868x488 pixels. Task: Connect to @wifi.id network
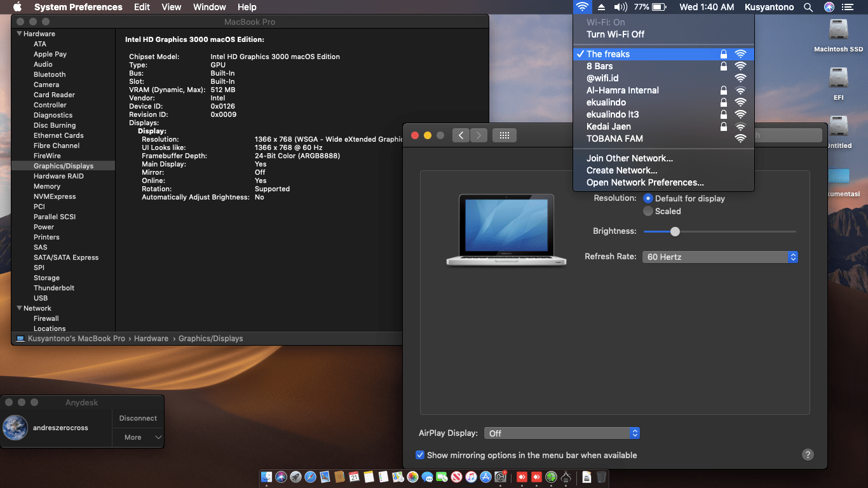tap(663, 78)
